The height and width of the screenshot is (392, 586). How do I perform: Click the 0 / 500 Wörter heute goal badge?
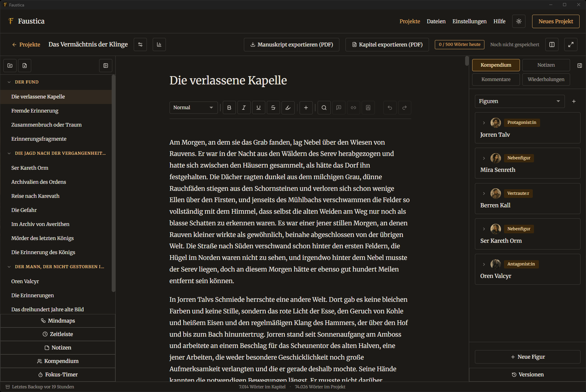(x=459, y=45)
